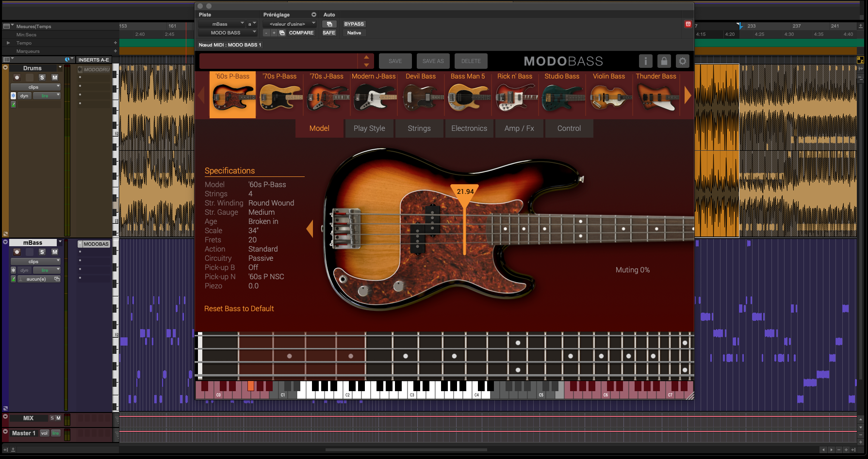The image size is (868, 459).
Task: Rotate bass view with left orange arrow
Action: click(x=310, y=229)
